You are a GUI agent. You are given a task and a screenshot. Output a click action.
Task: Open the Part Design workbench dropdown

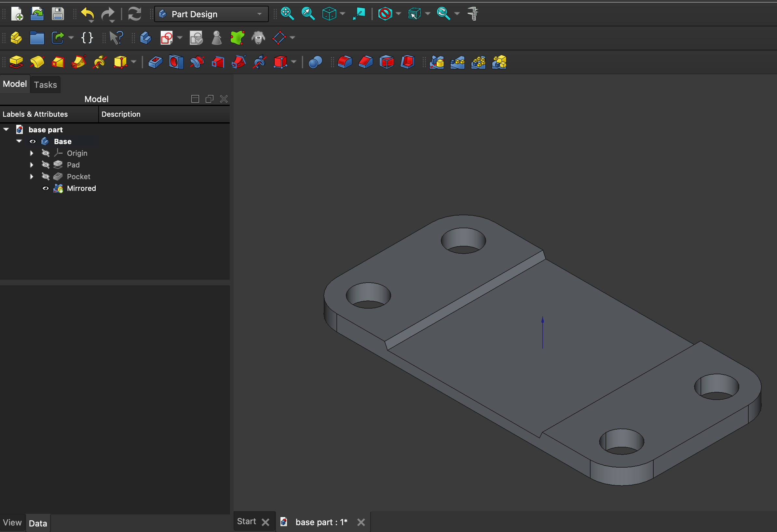click(211, 14)
